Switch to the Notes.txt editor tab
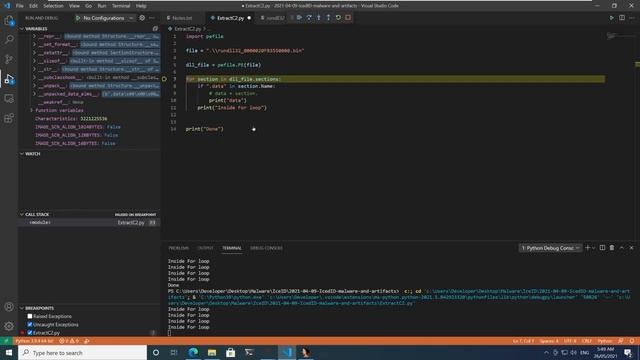This screenshot has width=640, height=360. point(182,18)
